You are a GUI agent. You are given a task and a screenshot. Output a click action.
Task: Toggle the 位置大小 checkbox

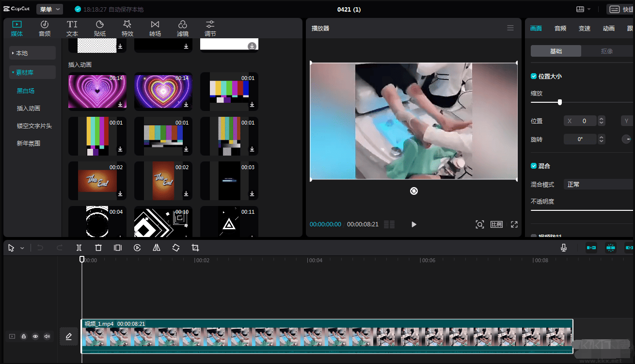pyautogui.click(x=534, y=76)
